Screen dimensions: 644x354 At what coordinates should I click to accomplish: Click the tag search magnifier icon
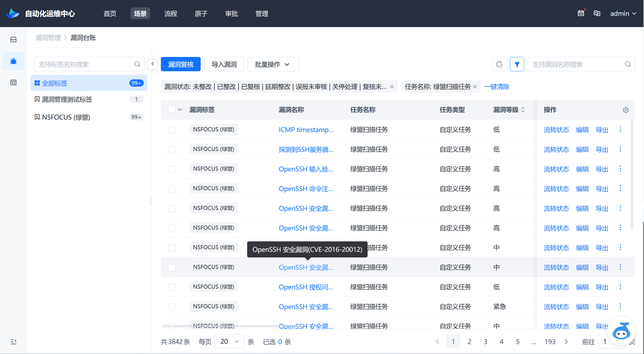[137, 64]
